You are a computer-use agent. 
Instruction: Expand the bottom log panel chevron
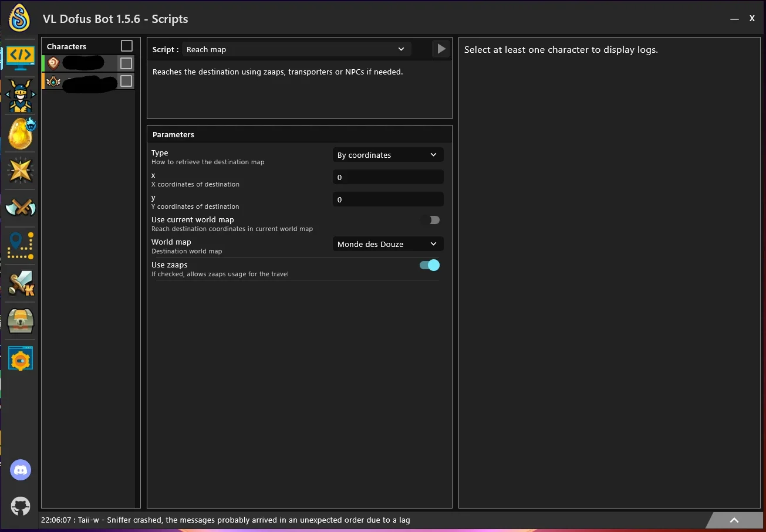coord(734,520)
